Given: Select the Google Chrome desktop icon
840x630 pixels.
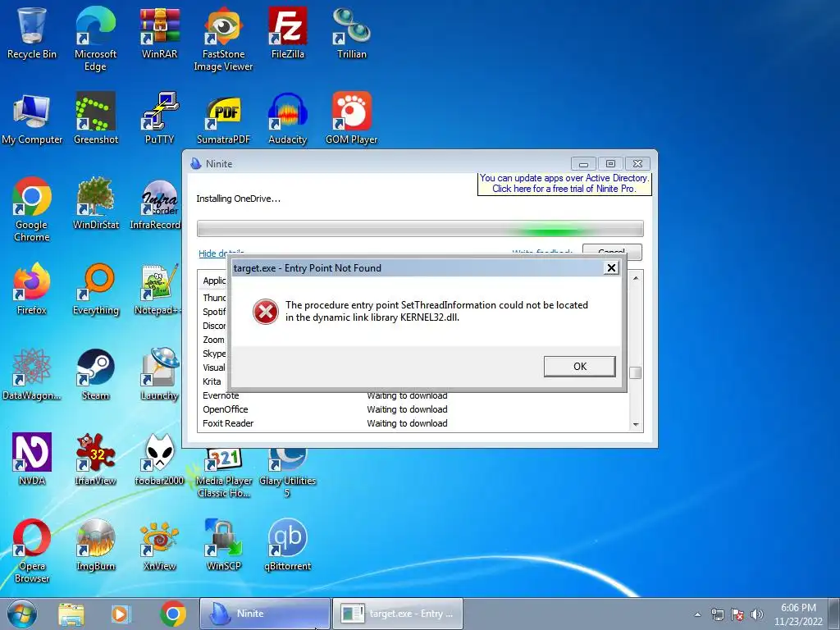Looking at the screenshot, I should [x=32, y=210].
